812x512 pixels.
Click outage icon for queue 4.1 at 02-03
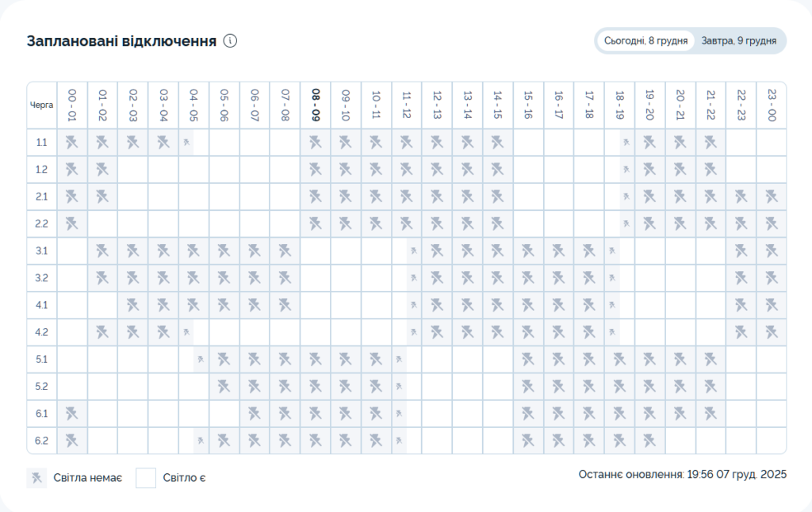[x=133, y=305]
